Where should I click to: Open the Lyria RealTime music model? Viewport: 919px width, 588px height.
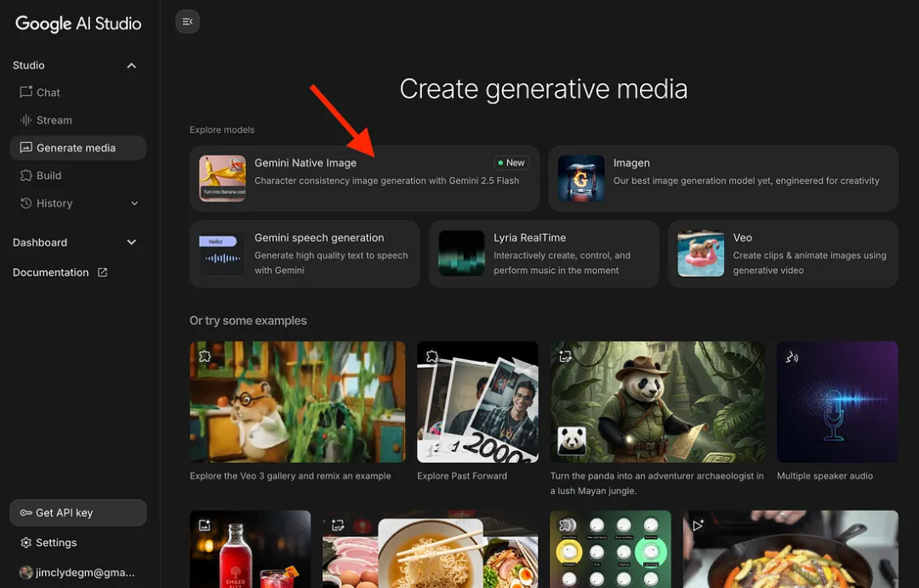click(543, 254)
